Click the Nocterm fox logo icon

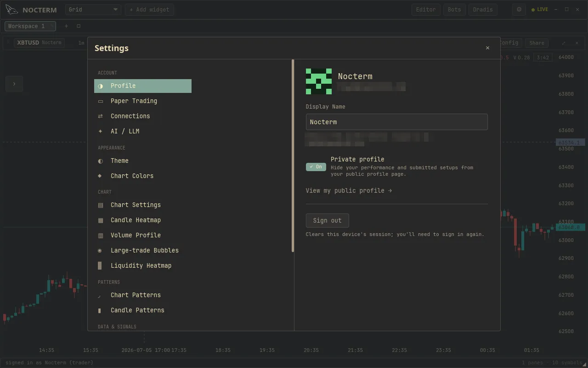tap(11, 9)
